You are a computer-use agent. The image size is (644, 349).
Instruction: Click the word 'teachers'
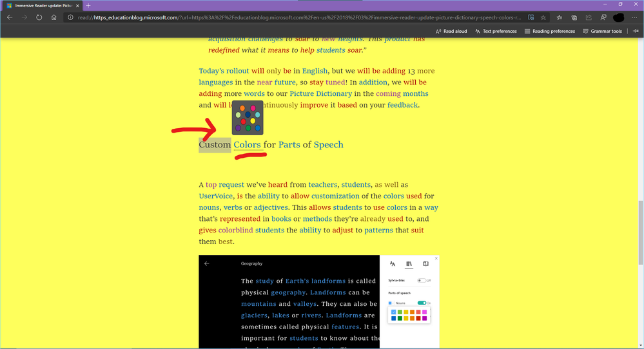pyautogui.click(x=323, y=185)
